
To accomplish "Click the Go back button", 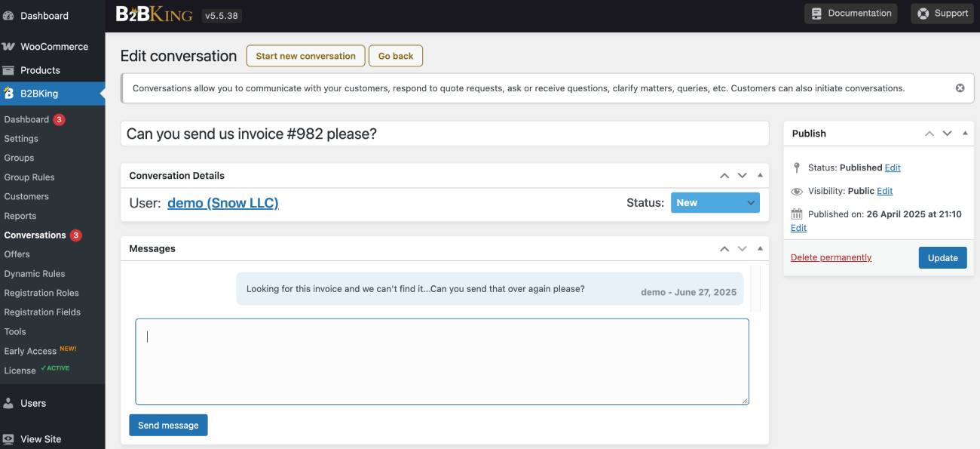I will click(x=396, y=56).
